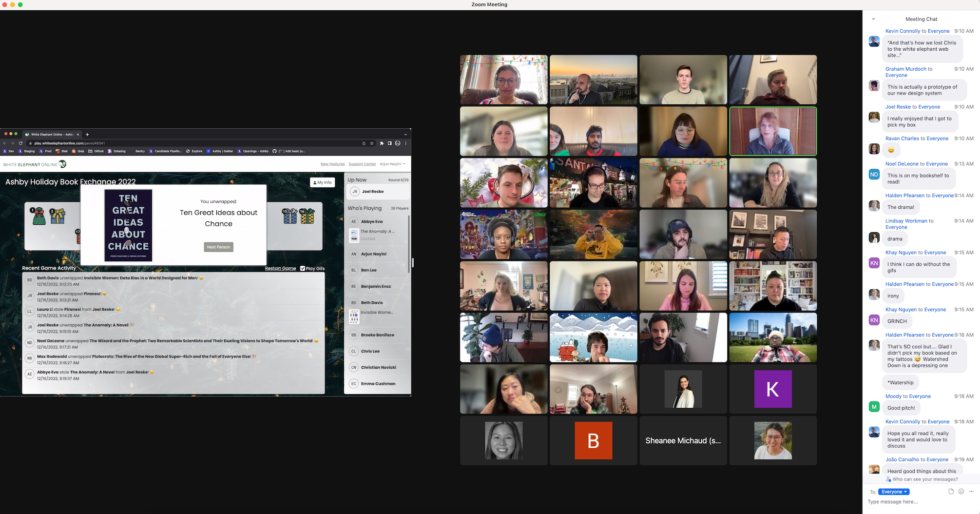Screen dimensions: 980x514
Task: Click the Ten Great Ideas book cover
Action: click(129, 225)
